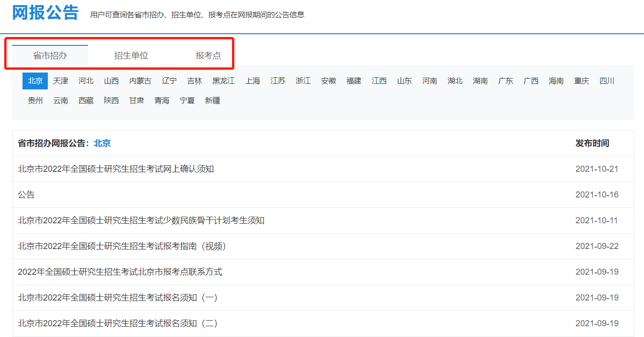The height and width of the screenshot is (337, 644).
Task: Choose 天津 from the province list
Action: pos(60,81)
